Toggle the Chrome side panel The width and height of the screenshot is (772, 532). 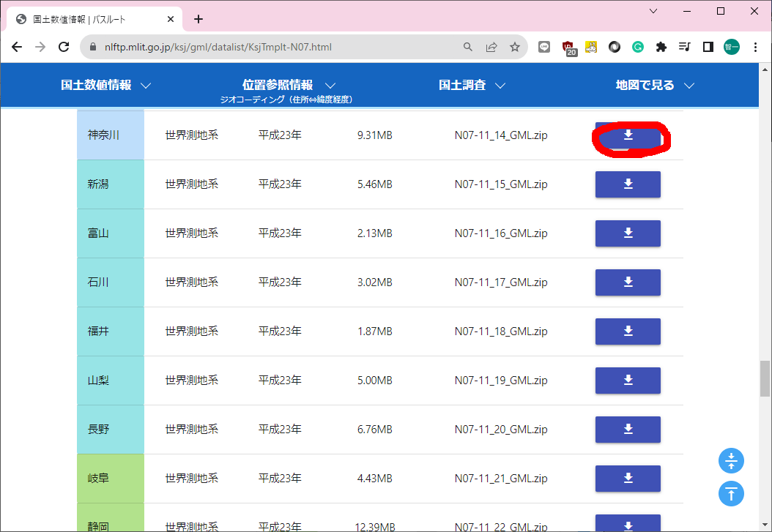tap(708, 47)
